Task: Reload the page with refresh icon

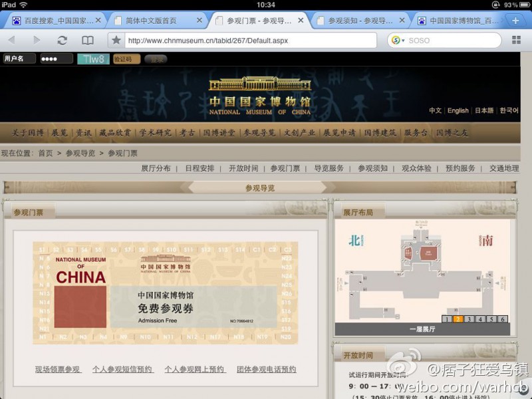Action: pos(62,41)
